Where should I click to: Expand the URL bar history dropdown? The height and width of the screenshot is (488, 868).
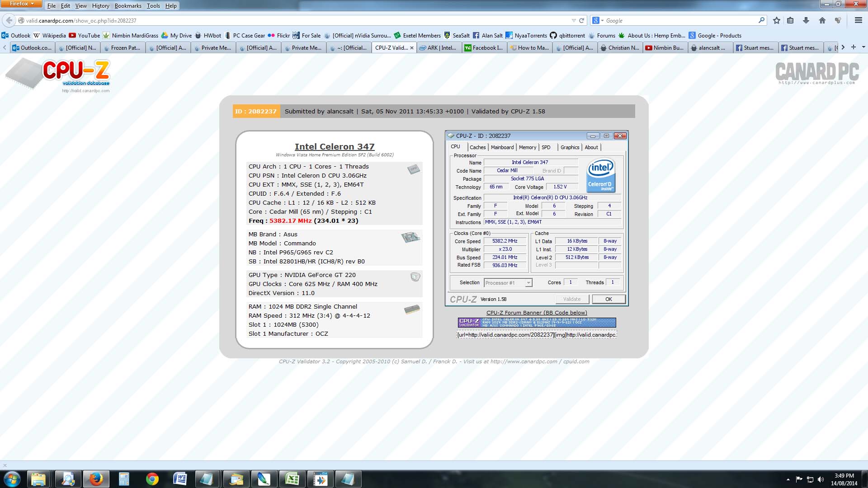574,20
